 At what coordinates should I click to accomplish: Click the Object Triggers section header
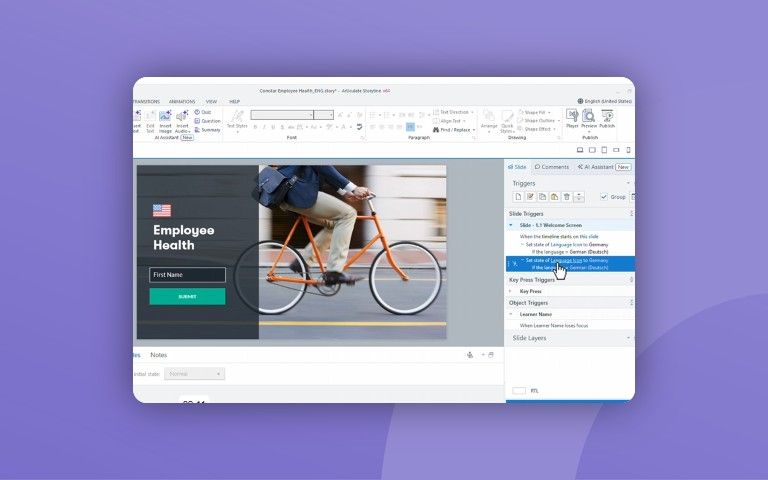point(528,303)
